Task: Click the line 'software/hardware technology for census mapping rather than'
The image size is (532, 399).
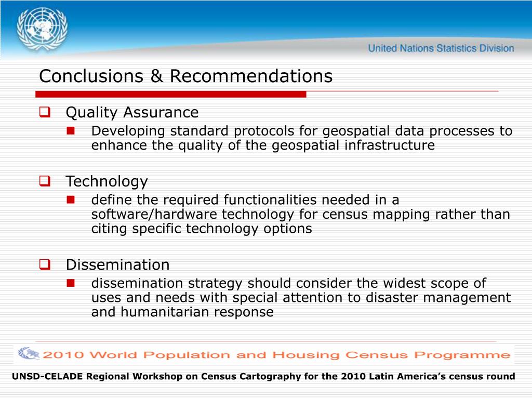Action: [301, 215]
